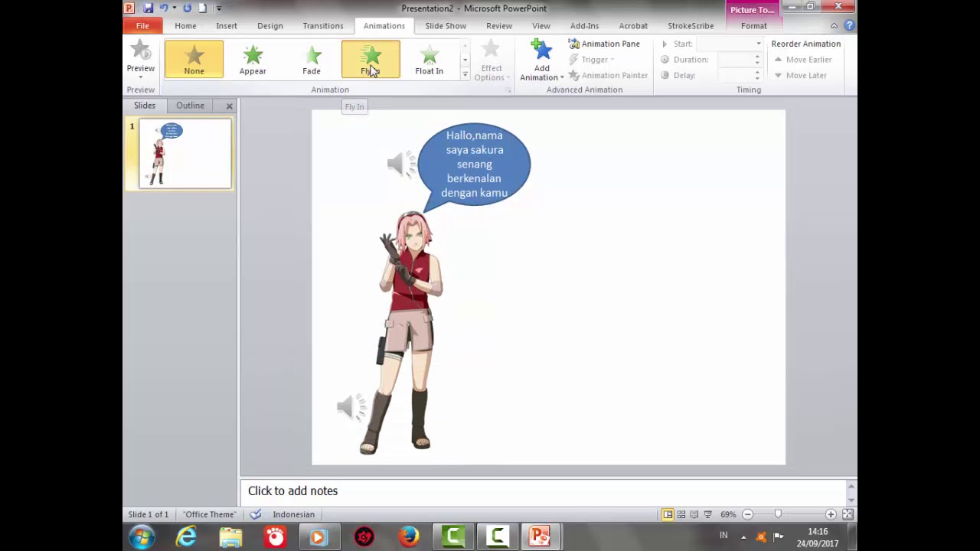Viewport: 980px width, 551px height.
Task: Switch to Normal view
Action: coord(668,514)
